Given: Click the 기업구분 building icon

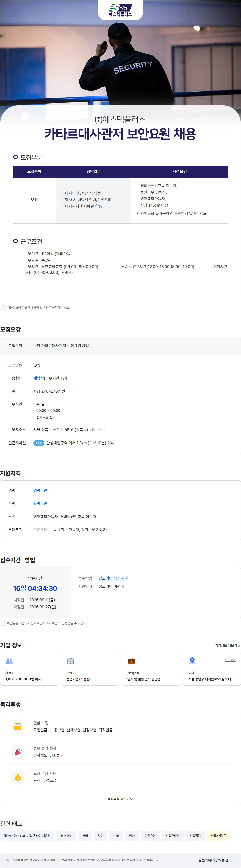Looking at the screenshot, I should click(x=70, y=661).
